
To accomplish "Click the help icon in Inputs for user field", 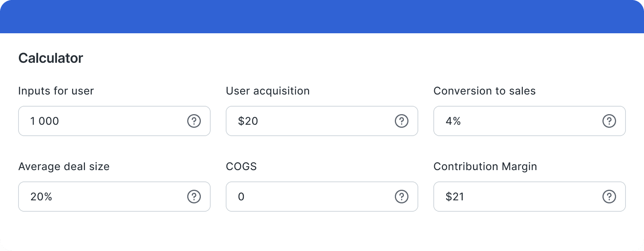I will [x=194, y=121].
